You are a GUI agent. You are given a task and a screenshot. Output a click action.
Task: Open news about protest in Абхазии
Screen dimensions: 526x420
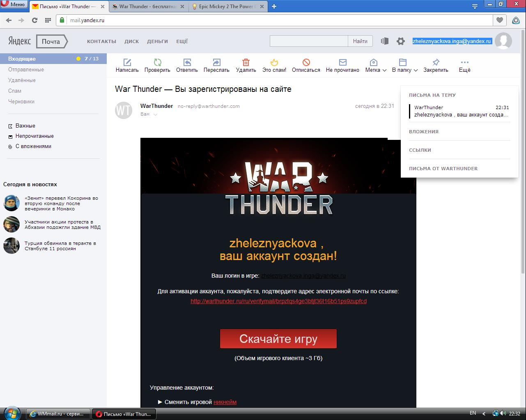click(62, 224)
